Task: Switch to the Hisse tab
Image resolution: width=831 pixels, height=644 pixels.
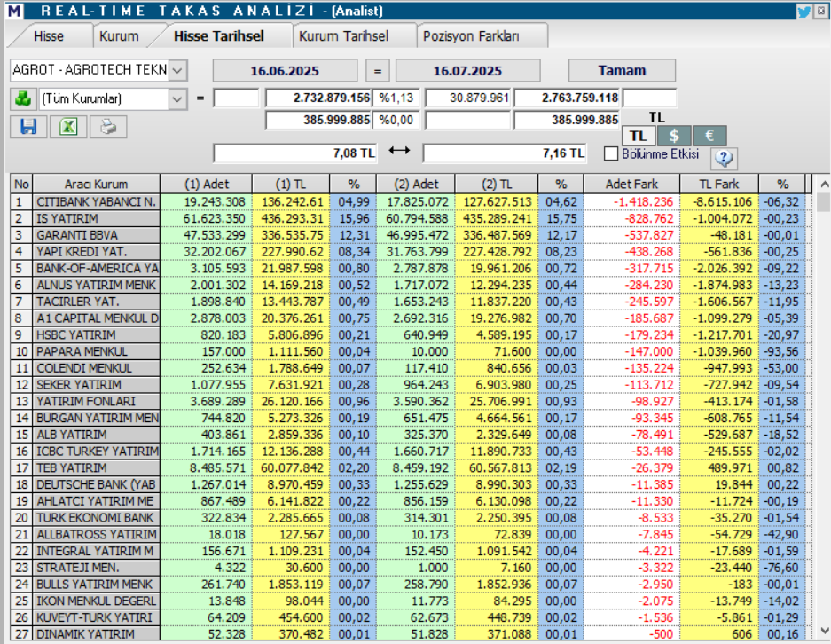Action: (x=48, y=36)
